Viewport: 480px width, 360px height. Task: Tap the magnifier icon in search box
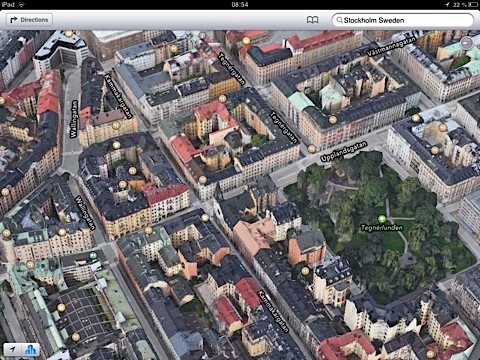339,20
